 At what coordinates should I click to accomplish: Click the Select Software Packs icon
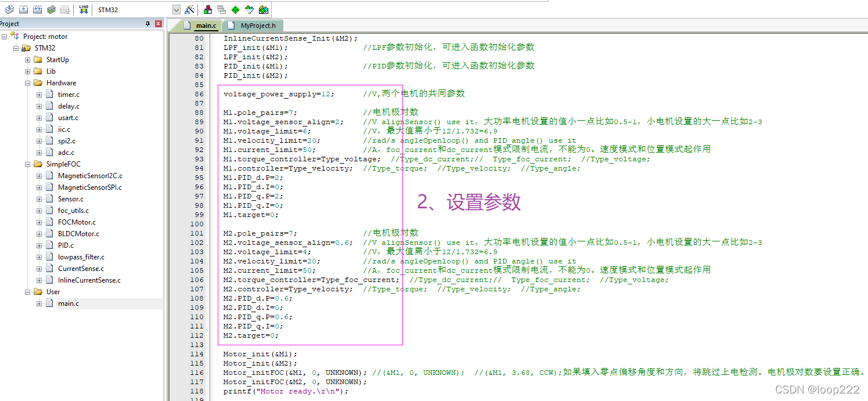pos(249,10)
